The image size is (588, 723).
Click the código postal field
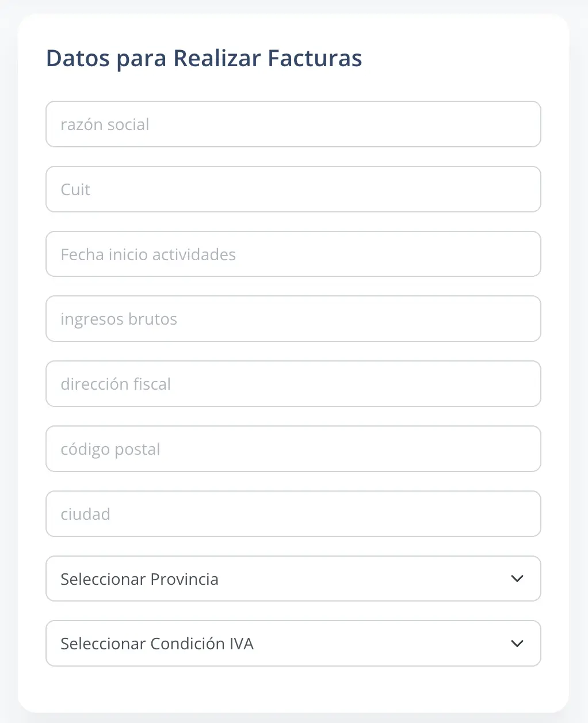293,448
